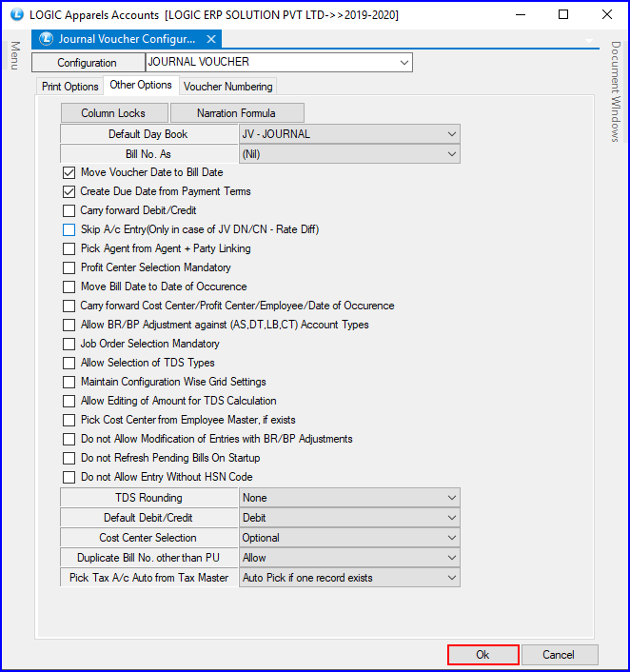Click the Journal Voucher tab logo icon
The width and height of the screenshot is (630, 672).
(46, 39)
